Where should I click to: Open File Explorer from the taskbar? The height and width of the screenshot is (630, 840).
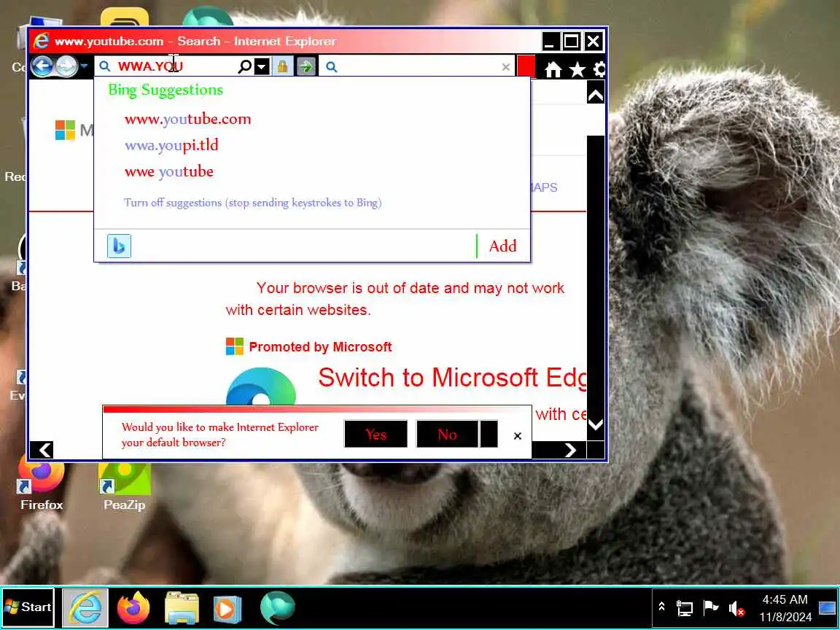click(182, 608)
